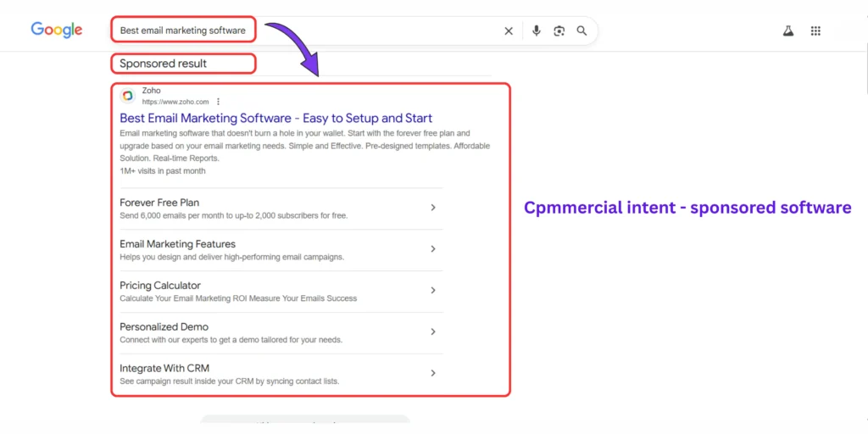Start voice search with microphone icon

click(x=536, y=31)
